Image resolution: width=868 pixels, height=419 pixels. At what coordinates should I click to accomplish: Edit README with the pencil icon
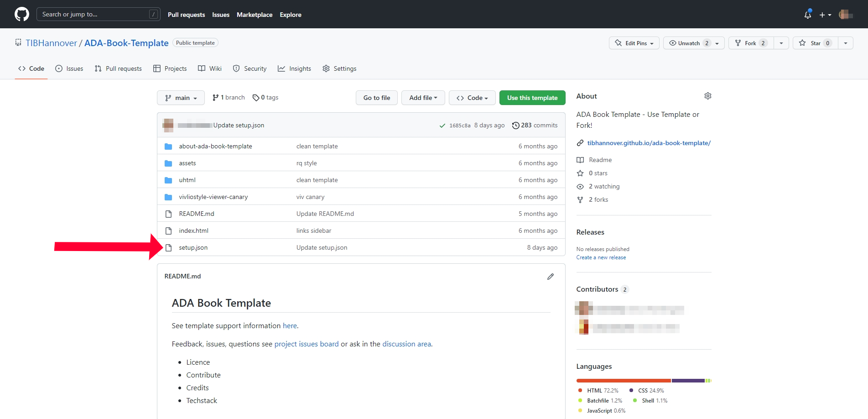pos(550,276)
